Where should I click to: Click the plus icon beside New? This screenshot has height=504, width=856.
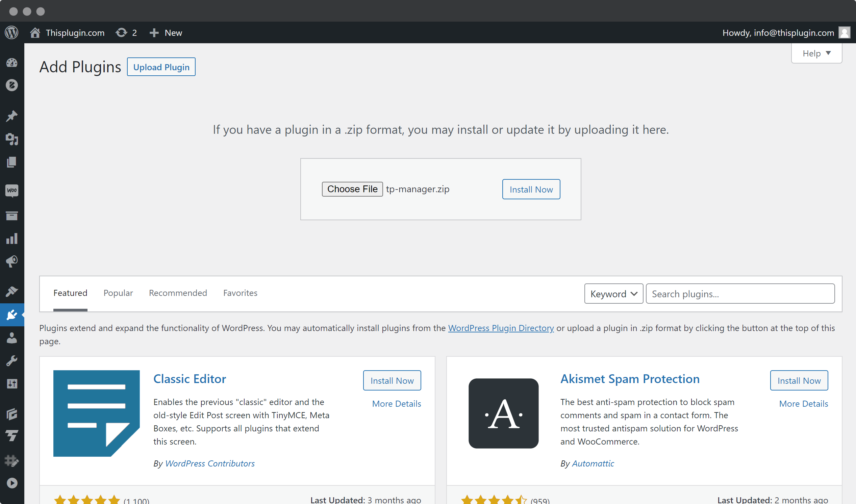click(154, 33)
